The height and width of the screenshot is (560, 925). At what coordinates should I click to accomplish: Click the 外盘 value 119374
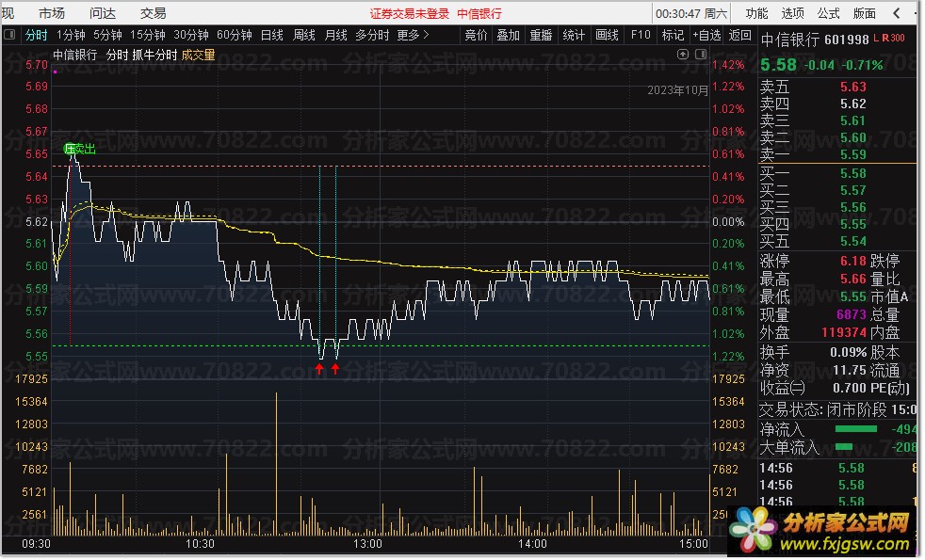tap(844, 332)
